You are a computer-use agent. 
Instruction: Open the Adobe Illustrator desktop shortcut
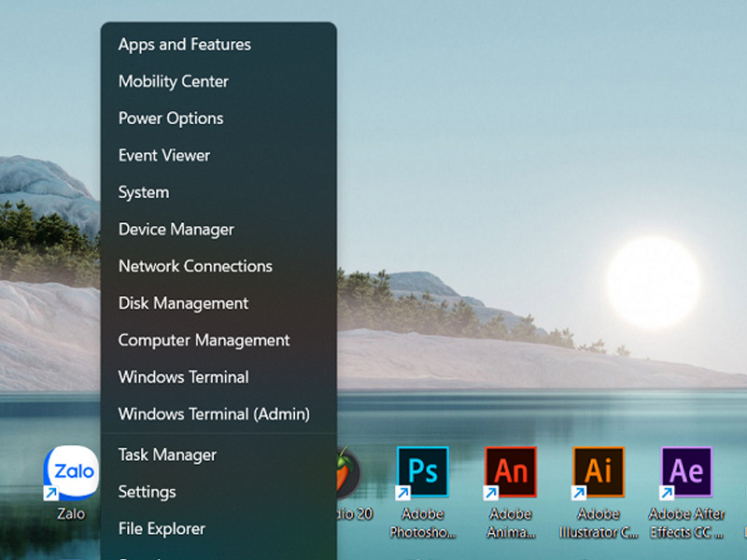(599, 473)
